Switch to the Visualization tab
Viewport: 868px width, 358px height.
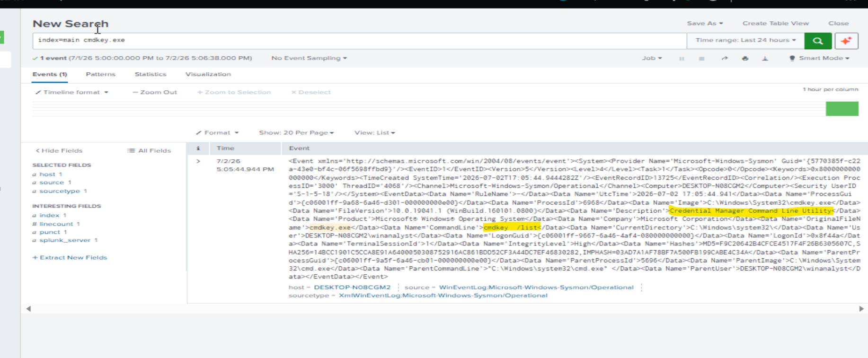coord(208,74)
